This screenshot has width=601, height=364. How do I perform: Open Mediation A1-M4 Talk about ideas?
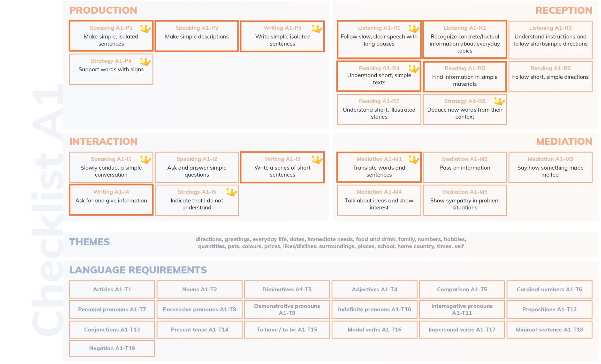coord(379,200)
